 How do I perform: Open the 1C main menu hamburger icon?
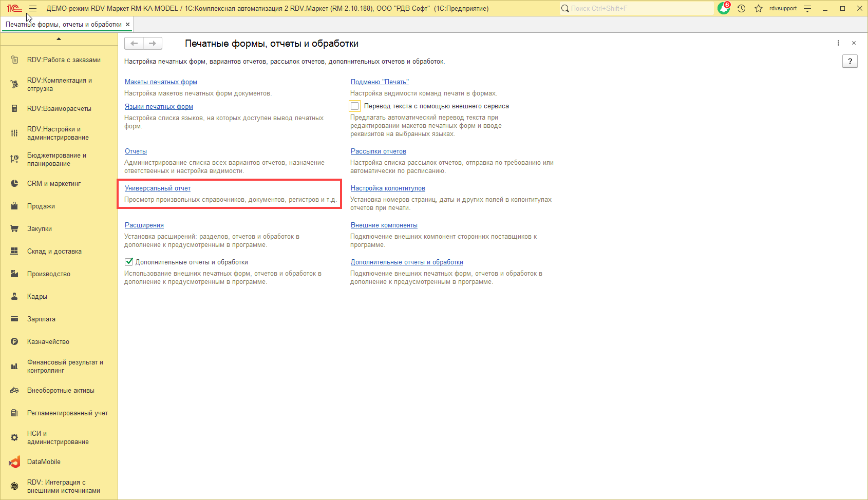click(33, 8)
